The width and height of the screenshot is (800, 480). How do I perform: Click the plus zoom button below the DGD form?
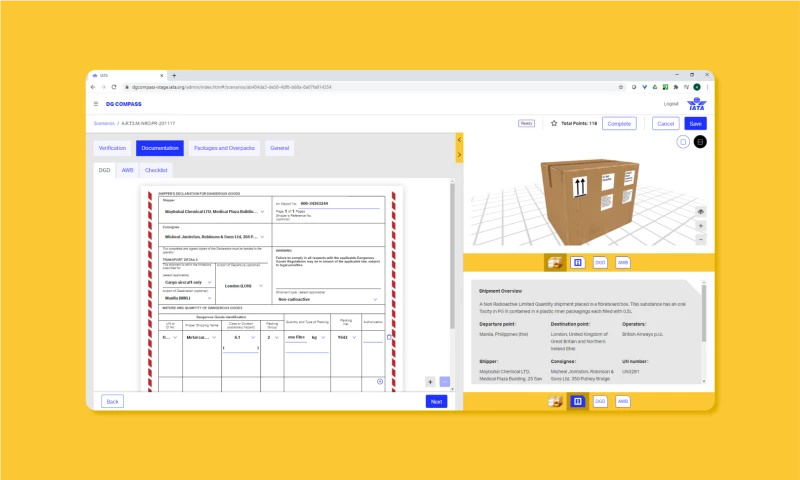click(x=430, y=382)
